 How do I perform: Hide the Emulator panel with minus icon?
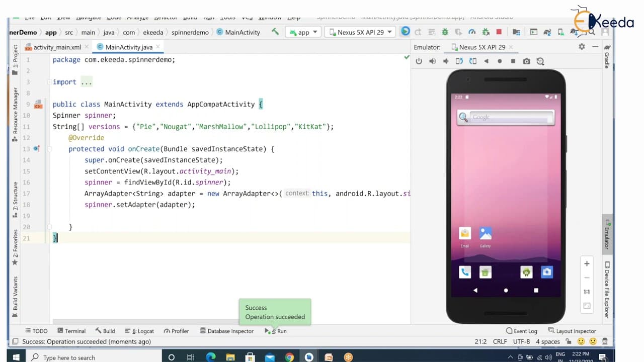tap(595, 47)
